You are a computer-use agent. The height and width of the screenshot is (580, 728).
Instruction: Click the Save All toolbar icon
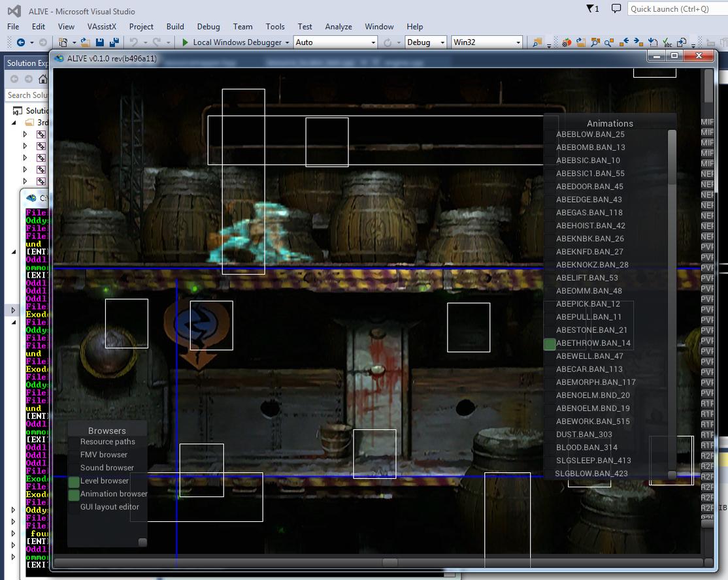click(x=114, y=42)
